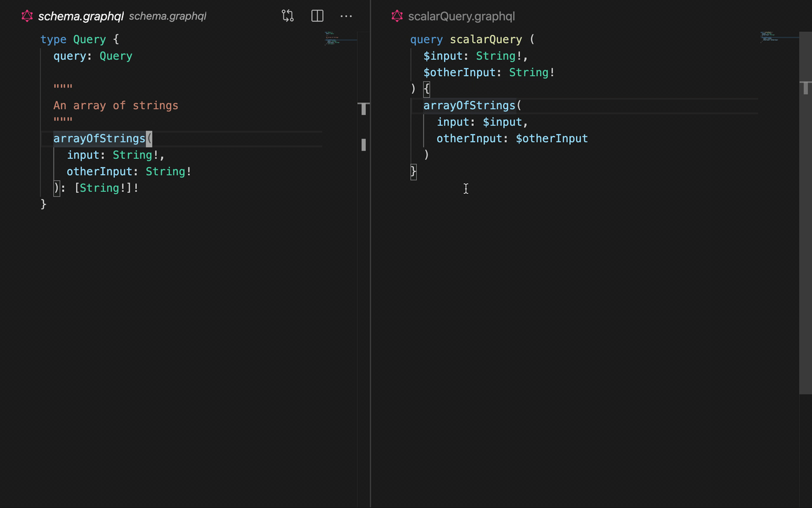
Task: Click minimap of schema.graphql editor
Action: tap(340, 38)
